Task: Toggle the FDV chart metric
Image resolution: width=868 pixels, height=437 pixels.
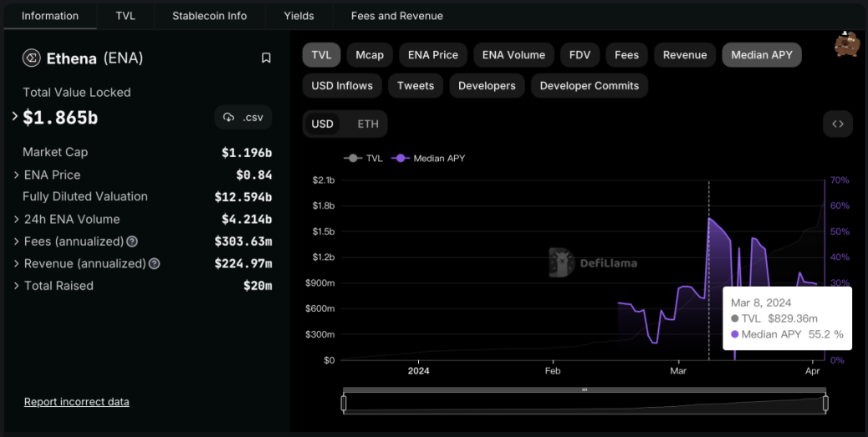Action: [x=580, y=55]
